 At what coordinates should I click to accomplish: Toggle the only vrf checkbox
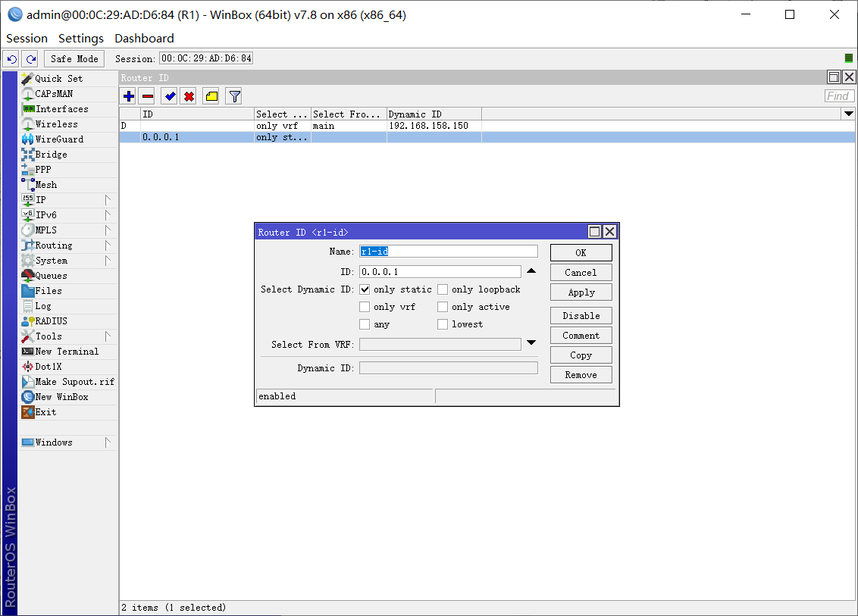(365, 307)
